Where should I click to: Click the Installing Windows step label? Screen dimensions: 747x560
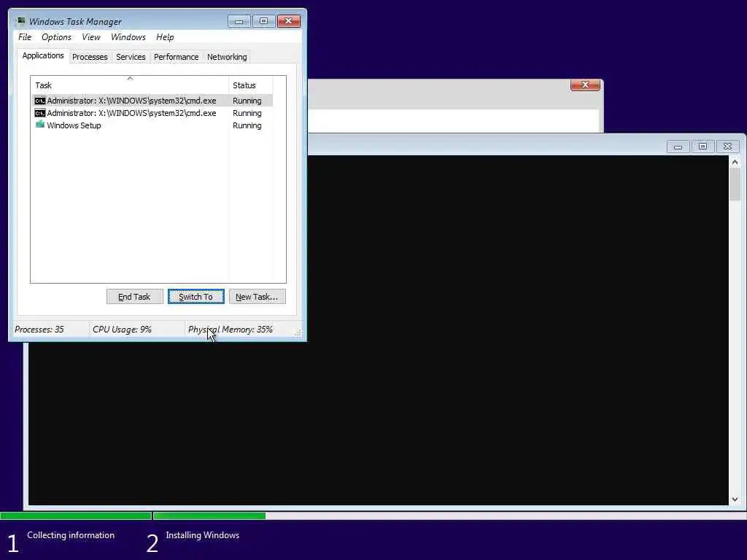[203, 535]
